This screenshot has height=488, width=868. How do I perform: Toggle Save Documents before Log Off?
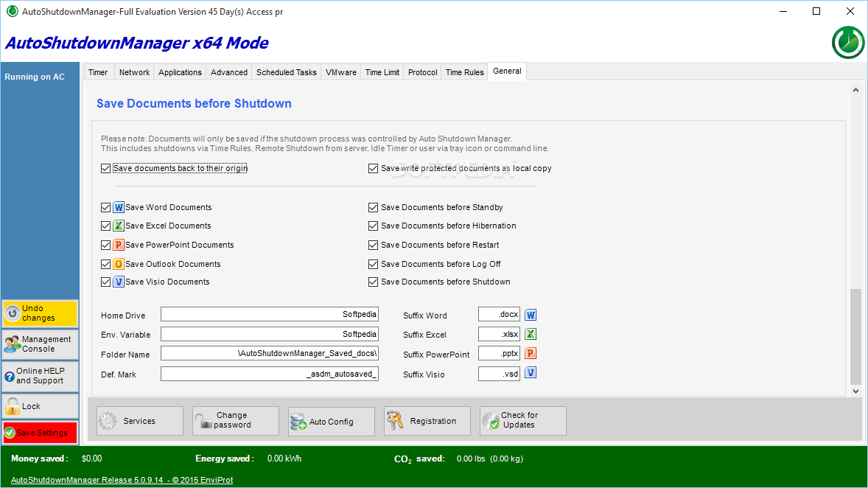[373, 264]
